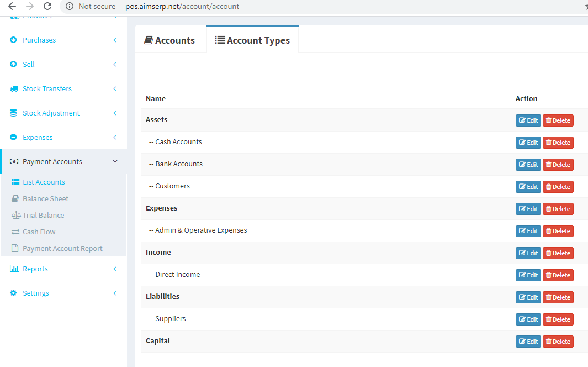Switch to the Accounts tab

click(x=171, y=39)
